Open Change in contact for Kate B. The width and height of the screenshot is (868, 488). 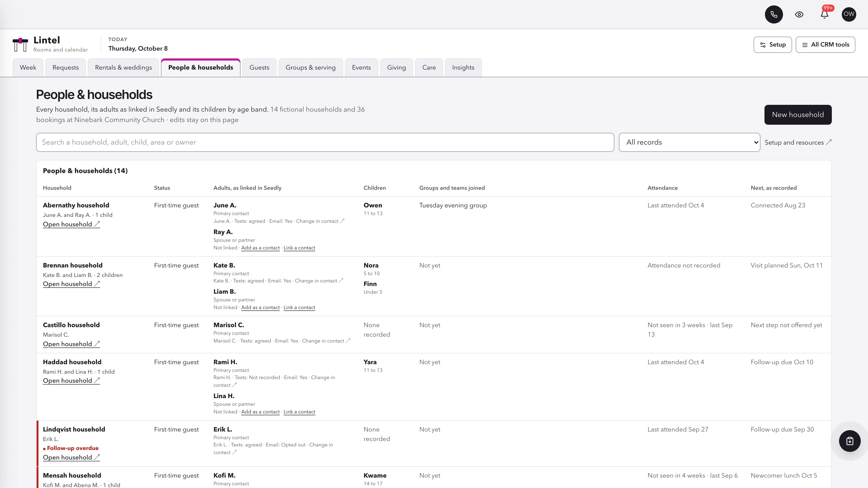point(319,281)
